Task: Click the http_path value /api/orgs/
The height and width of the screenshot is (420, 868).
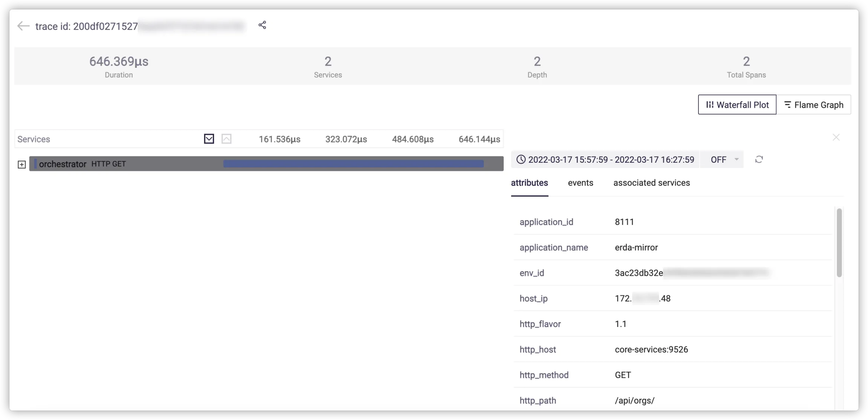Action: [634, 401]
